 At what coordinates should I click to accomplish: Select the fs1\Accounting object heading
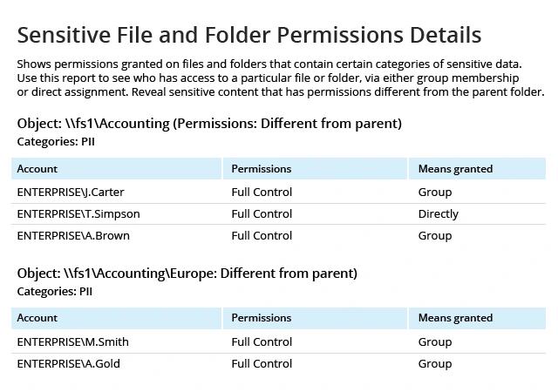point(209,124)
